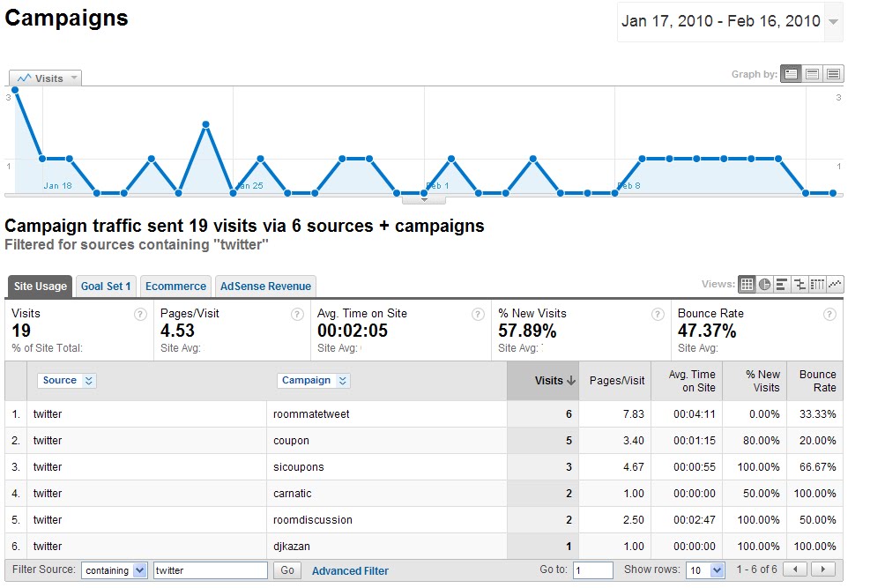The image size is (885, 588).
Task: Click the 33.33% bounce rate value
Action: pos(817,414)
